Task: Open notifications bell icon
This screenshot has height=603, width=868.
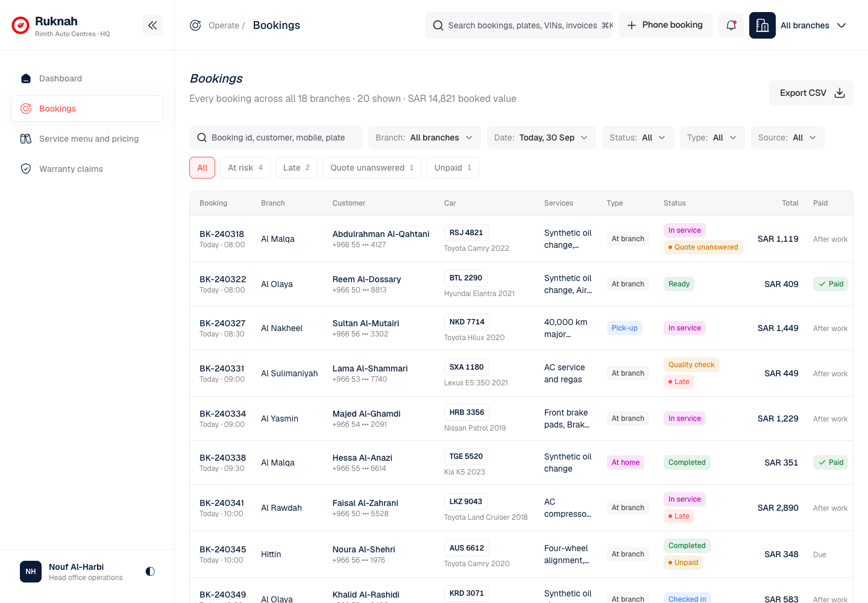Action: tap(731, 25)
